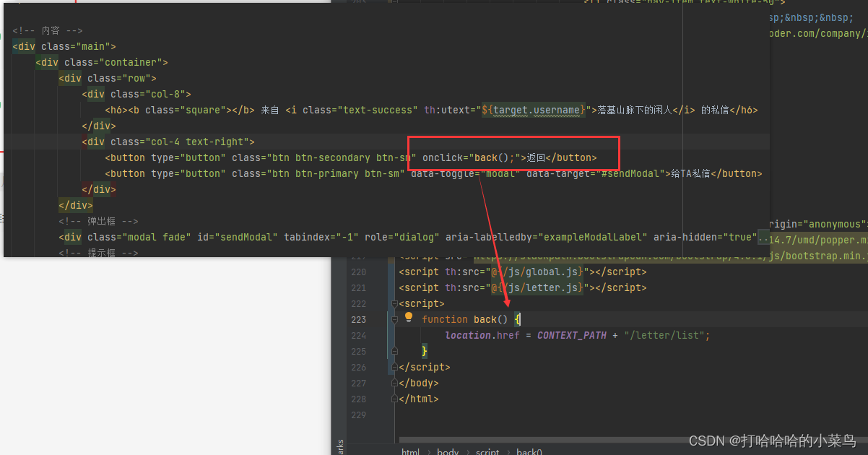
Task: Click the ${target.username} expression
Action: [x=534, y=110]
